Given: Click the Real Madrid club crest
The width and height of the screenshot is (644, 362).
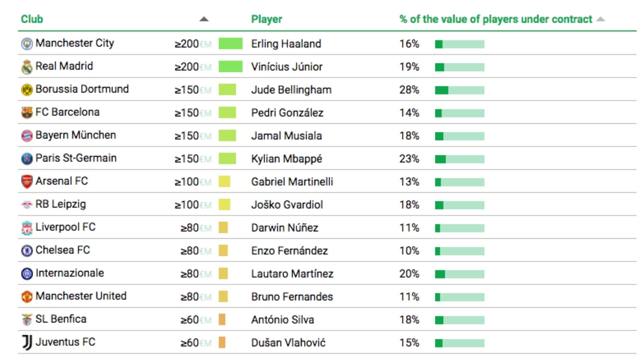Looking at the screenshot, I should (x=27, y=67).
